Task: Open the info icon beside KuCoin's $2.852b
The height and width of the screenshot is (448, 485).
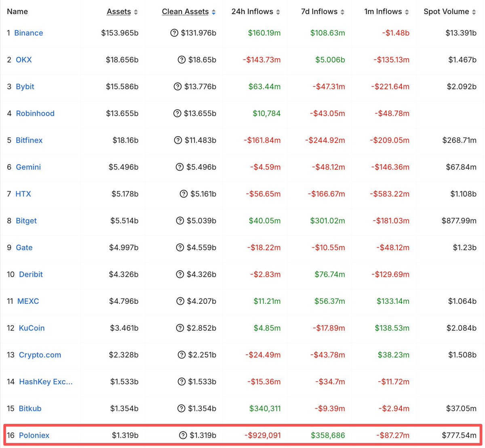Action: pyautogui.click(x=180, y=328)
